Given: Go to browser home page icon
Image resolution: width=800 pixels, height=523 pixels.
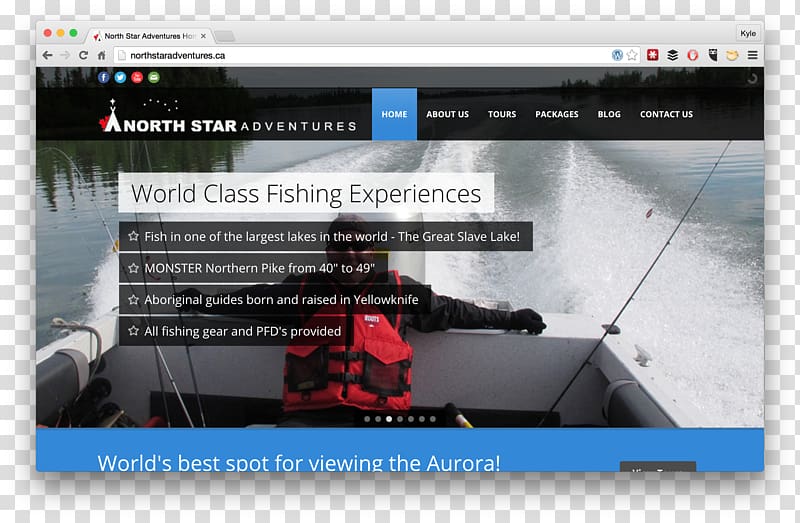Looking at the screenshot, I should click(x=102, y=55).
